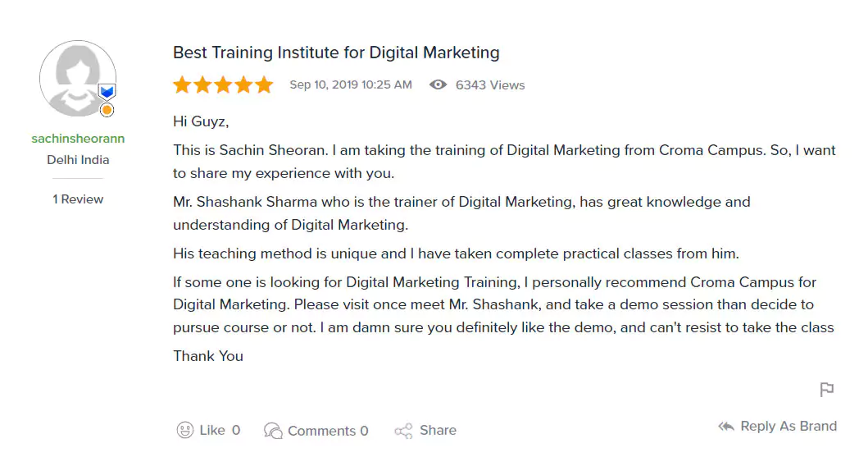The image size is (868, 466).
Task: Click the fifth orange rating star
Action: (x=264, y=85)
